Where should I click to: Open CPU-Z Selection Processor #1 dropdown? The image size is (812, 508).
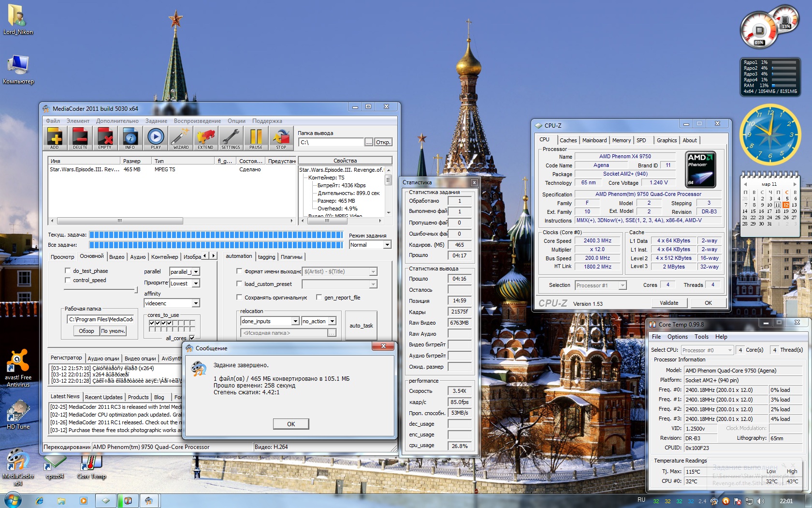623,285
